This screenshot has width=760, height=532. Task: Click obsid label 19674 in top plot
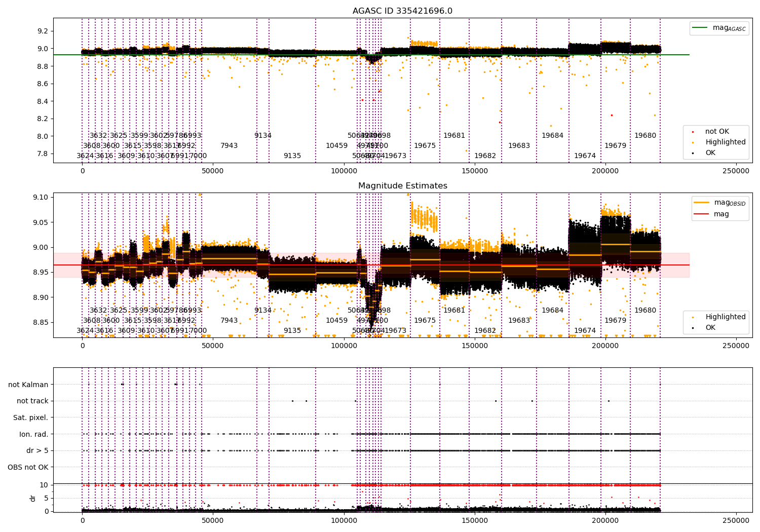pyautogui.click(x=585, y=156)
